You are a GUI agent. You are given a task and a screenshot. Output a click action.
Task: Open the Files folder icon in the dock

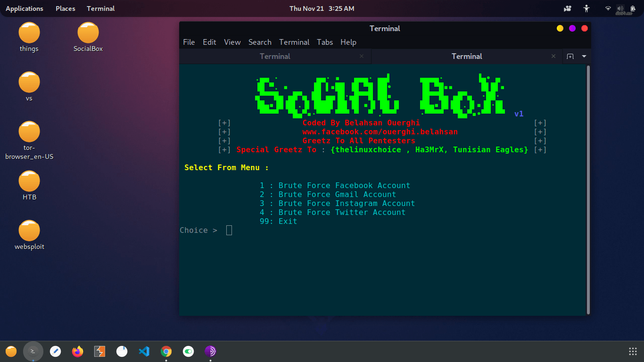tap(11, 351)
